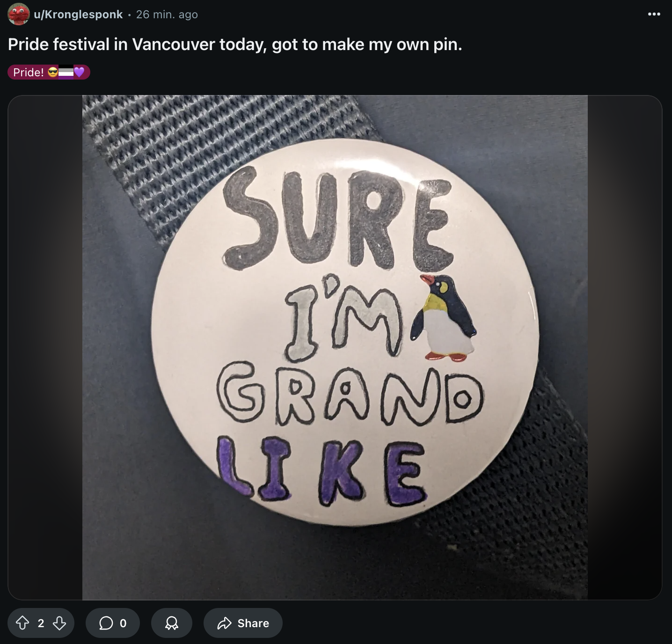
Task: Click the left blurred margin of image
Action: 45,347
